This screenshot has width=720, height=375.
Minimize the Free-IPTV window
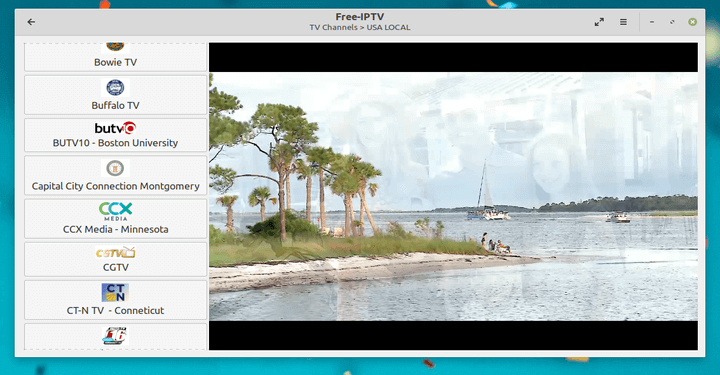(x=652, y=22)
